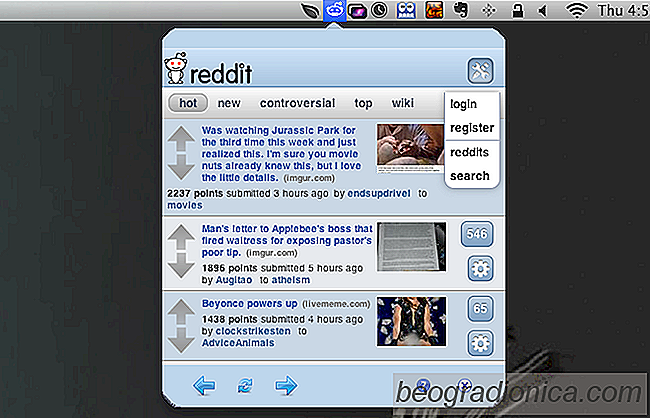Image resolution: width=650 pixels, height=418 pixels.
Task: Go to next page with right arrow
Action: [286, 386]
